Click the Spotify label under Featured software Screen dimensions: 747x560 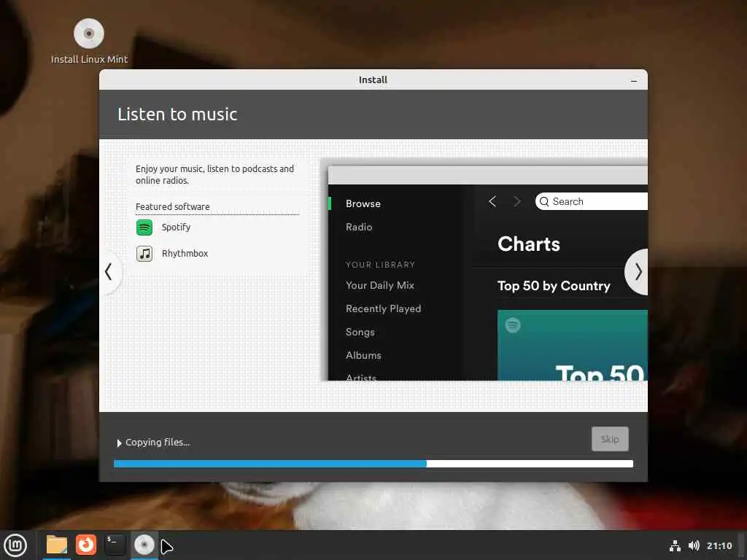coord(176,227)
